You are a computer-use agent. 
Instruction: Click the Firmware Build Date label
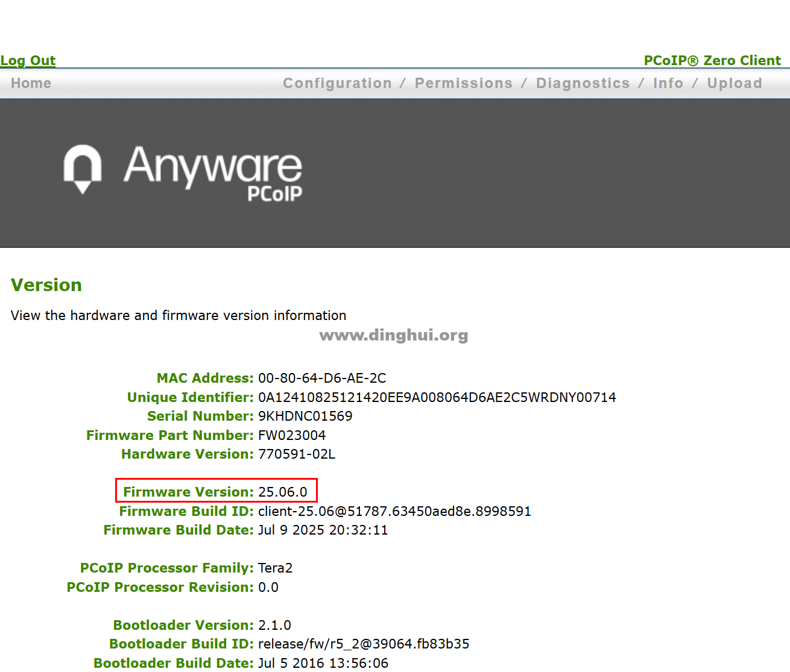(179, 530)
